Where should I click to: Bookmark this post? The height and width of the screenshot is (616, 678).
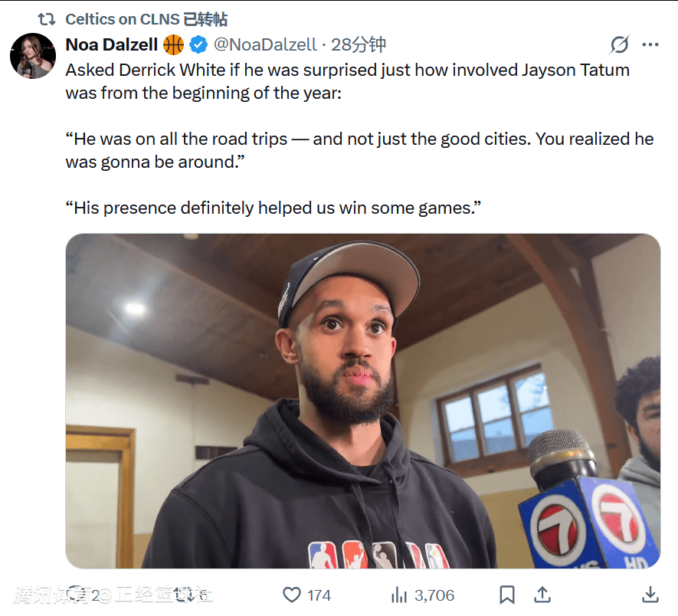tap(506, 595)
